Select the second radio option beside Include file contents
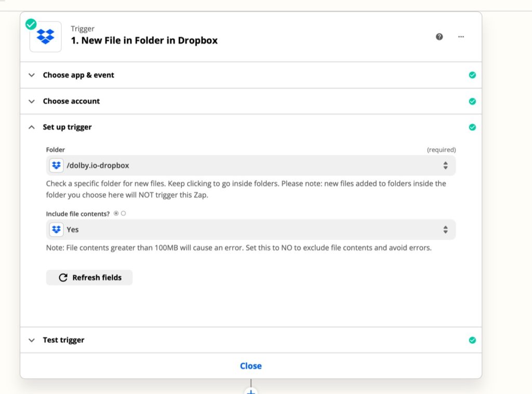 124,214
